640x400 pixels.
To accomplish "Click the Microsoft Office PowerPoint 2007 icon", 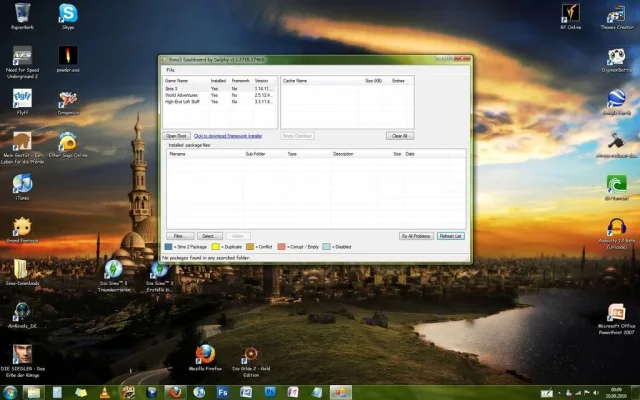I will 616,319.
